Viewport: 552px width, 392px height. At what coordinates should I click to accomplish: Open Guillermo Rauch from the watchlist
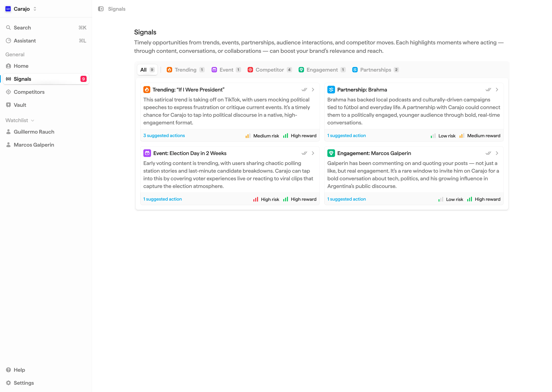[x=34, y=132]
